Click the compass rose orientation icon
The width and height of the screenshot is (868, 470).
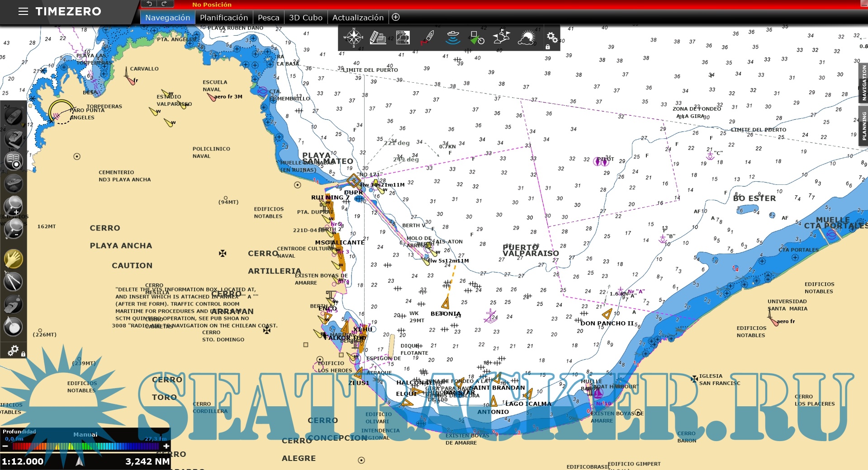[353, 38]
